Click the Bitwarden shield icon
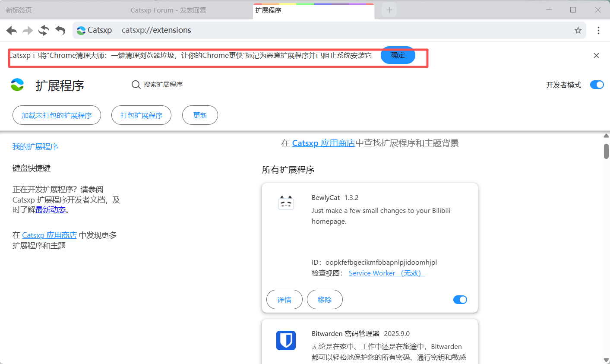 [286, 340]
